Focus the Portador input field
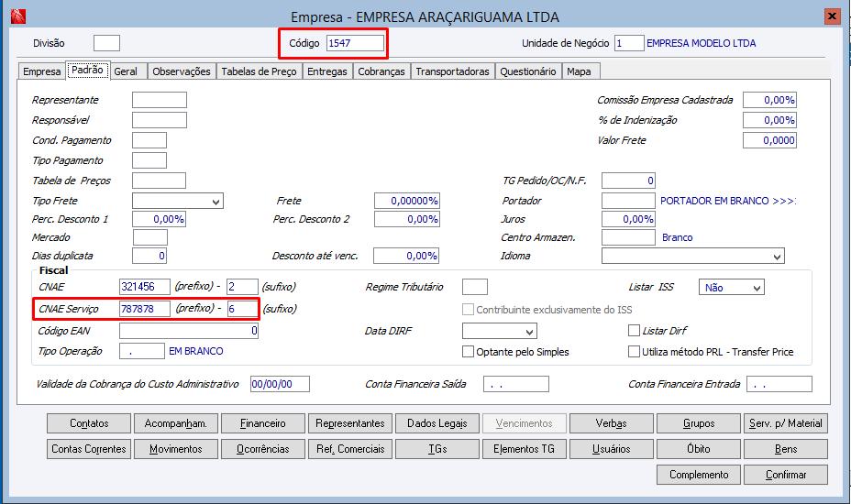Image resolution: width=851 pixels, height=504 pixels. pyautogui.click(x=628, y=201)
